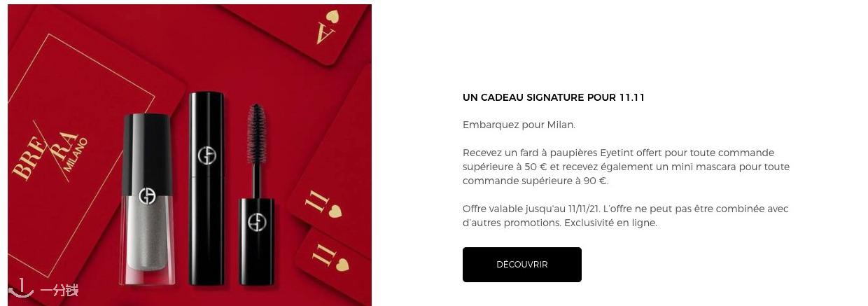Click the paragraph about the Eyetint eyeshadow offer
The height and width of the screenshot is (306, 868).
point(626,167)
